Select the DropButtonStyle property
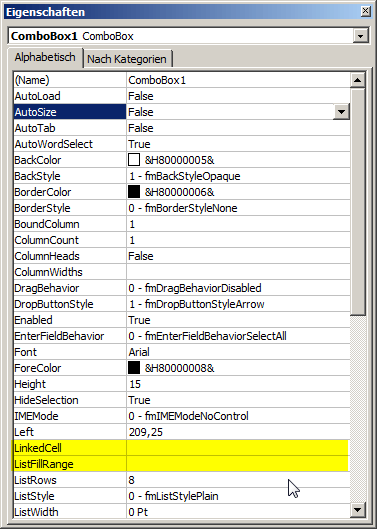377x529 pixels. 70,304
